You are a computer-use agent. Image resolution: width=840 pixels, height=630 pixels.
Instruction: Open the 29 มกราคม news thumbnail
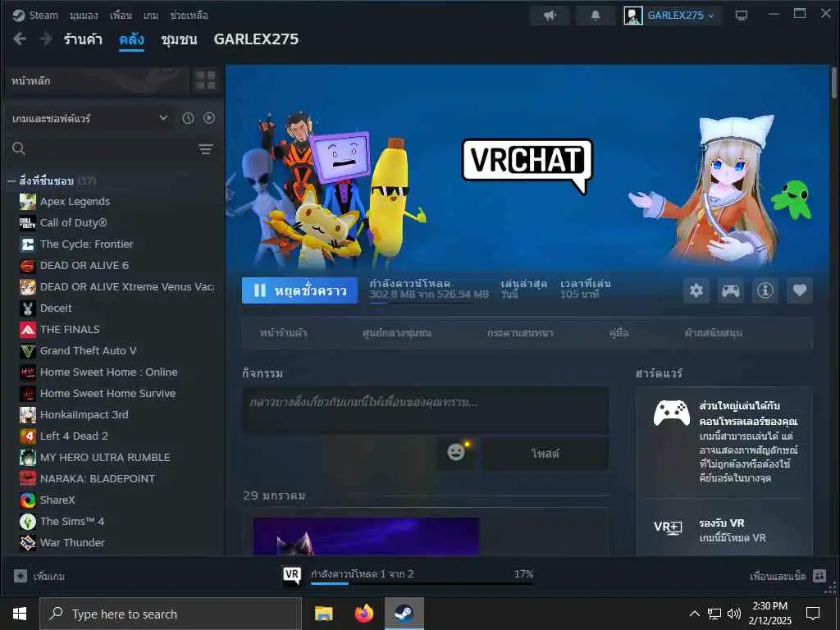[367, 536]
